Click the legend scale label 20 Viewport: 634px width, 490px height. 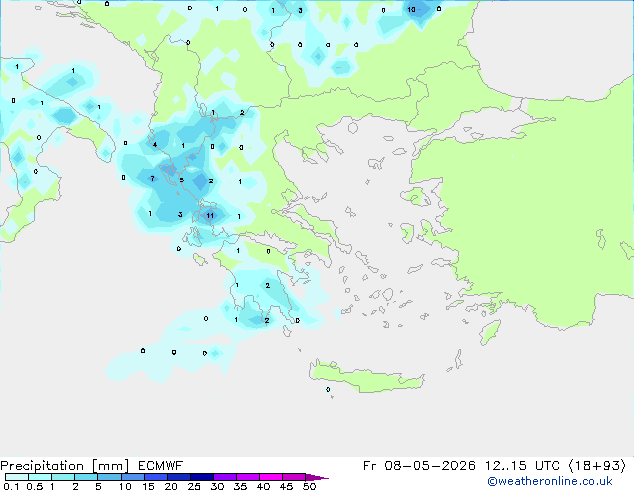[171, 486]
